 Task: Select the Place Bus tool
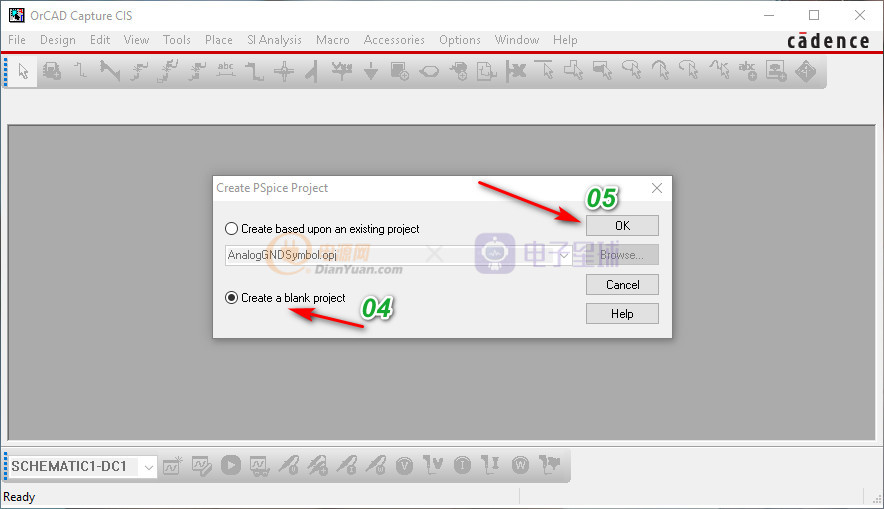point(254,72)
